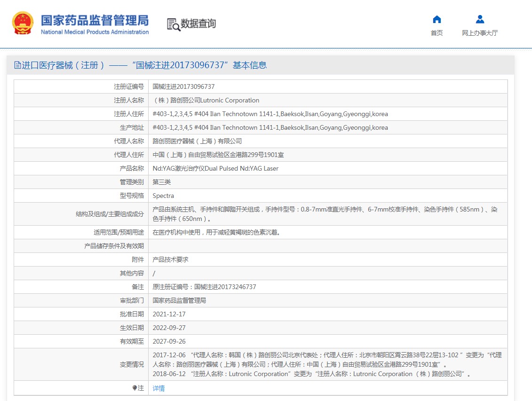The image size is (532, 401).
Task: Click 路创丽医疗器械（上海）有限公司 agent name
Action: pos(197,141)
